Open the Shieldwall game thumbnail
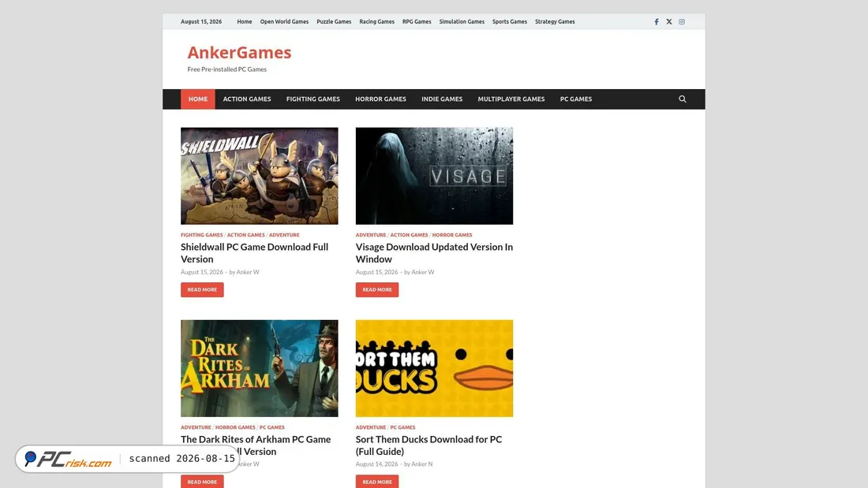The width and height of the screenshot is (868, 488). point(259,176)
